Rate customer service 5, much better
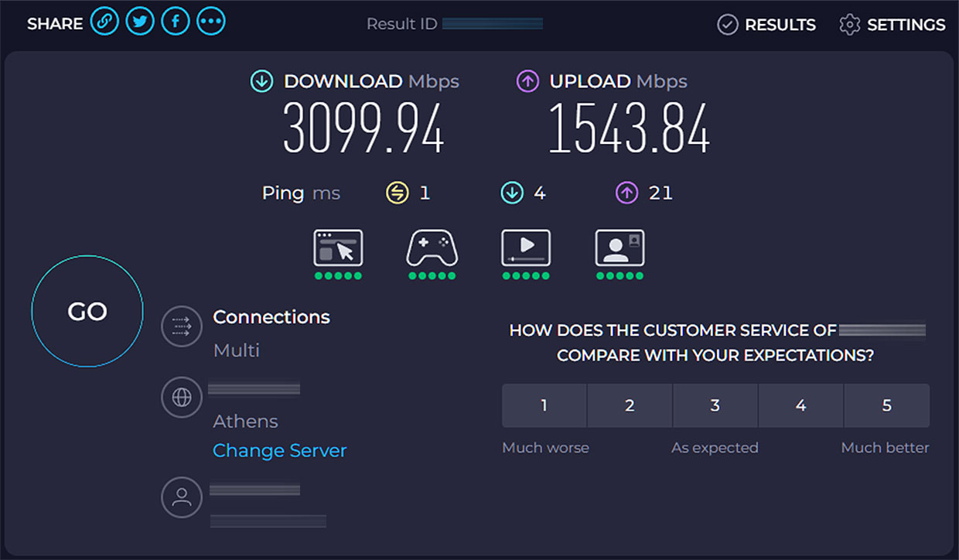 [x=886, y=405]
